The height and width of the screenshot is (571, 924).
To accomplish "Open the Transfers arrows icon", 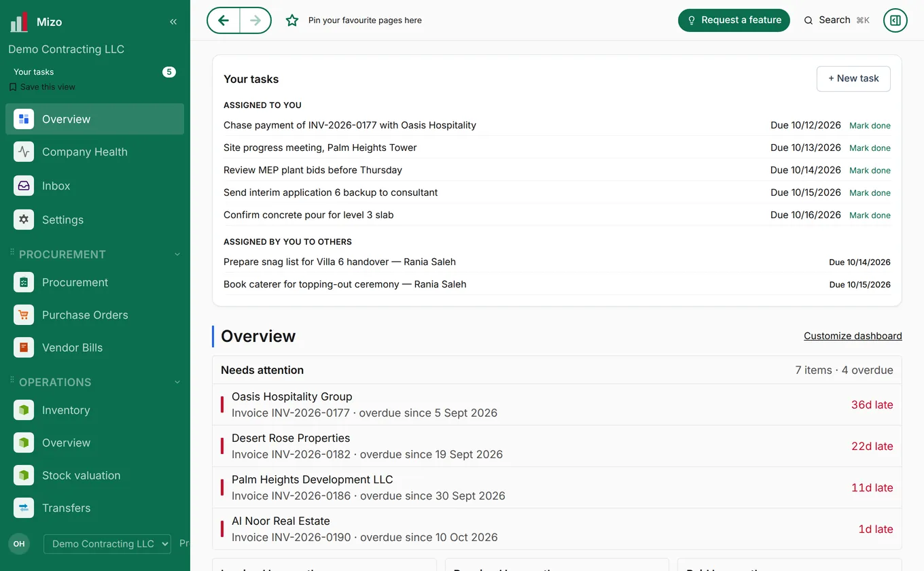I will click(24, 508).
